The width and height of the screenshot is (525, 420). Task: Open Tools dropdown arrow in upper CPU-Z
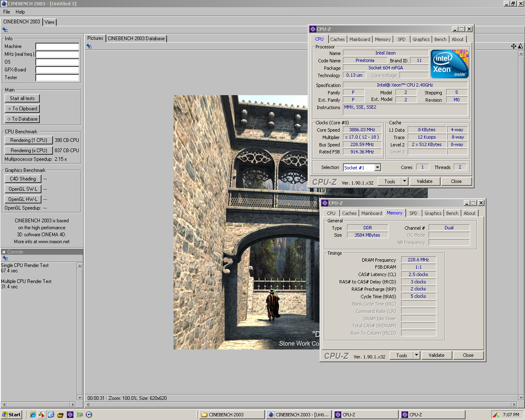coord(404,181)
